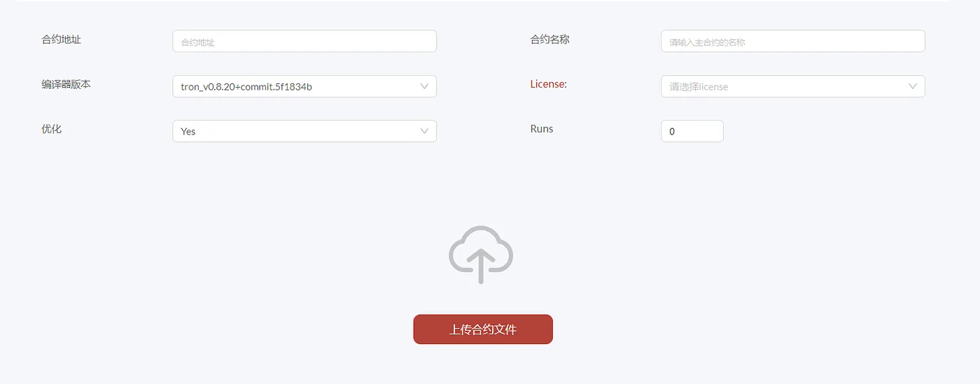Click the 合约名称 label text

point(549,39)
